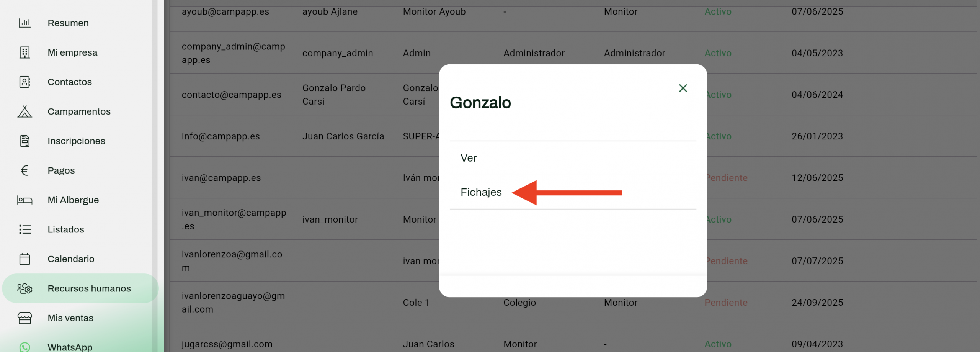
Task: Open the Campamentos menu label
Action: point(79,111)
